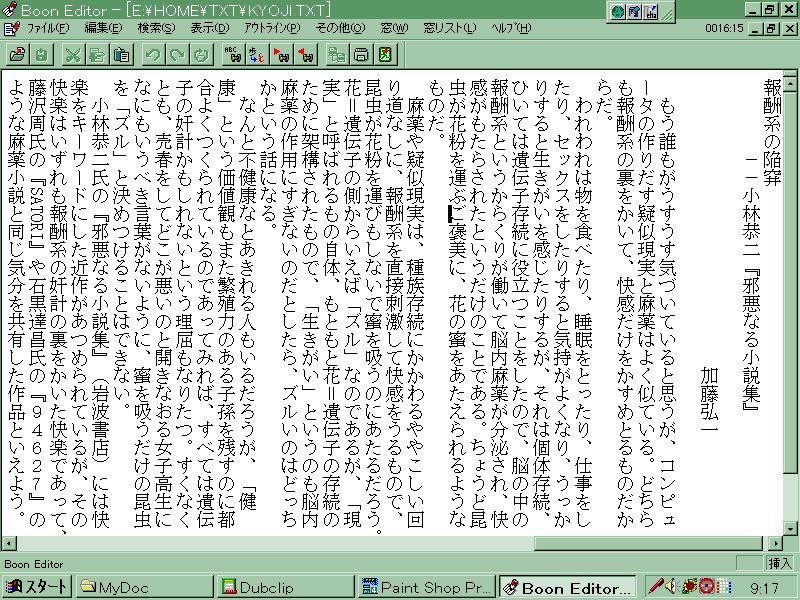Click the Repeat circular arrow toolbar icon
800x600 pixels.
pyautogui.click(x=201, y=54)
